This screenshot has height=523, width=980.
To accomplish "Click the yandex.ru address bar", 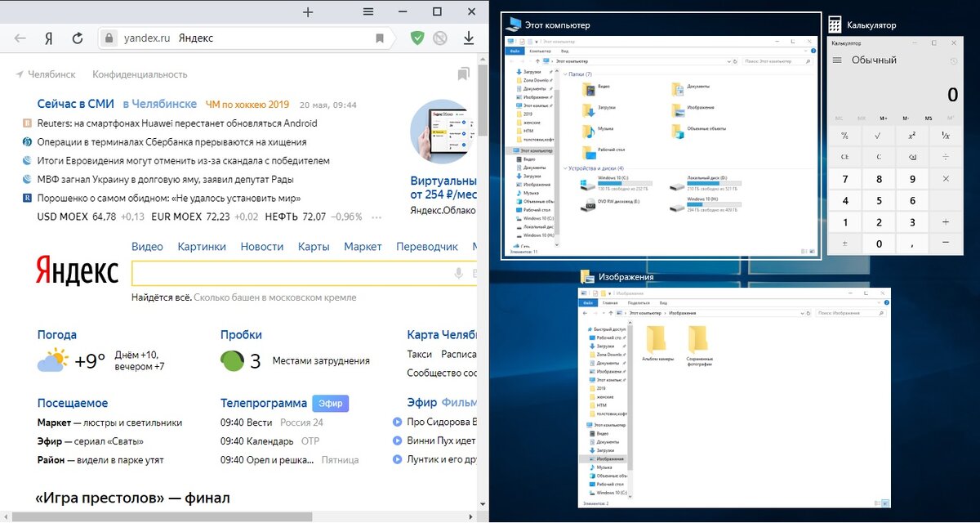I will (x=245, y=38).
